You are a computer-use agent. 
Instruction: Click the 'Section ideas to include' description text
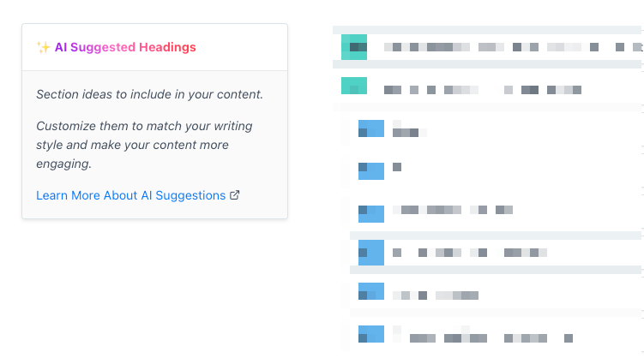coord(149,94)
